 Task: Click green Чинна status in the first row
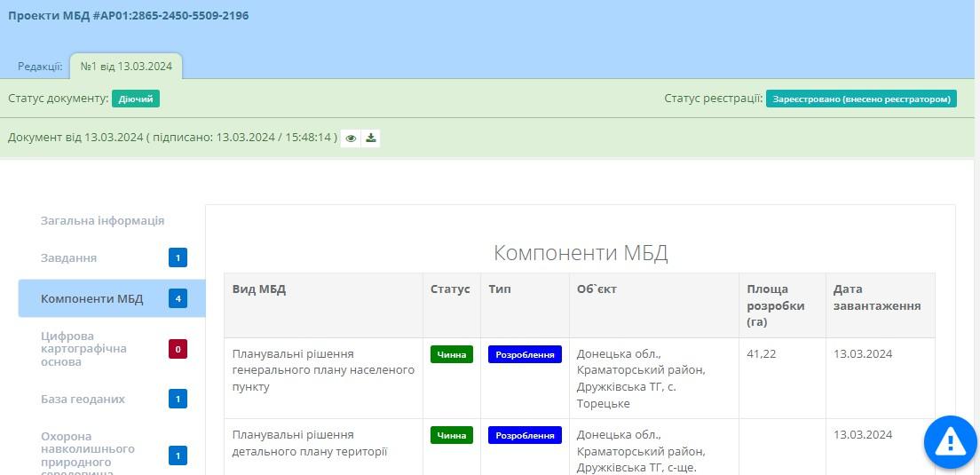coord(452,354)
